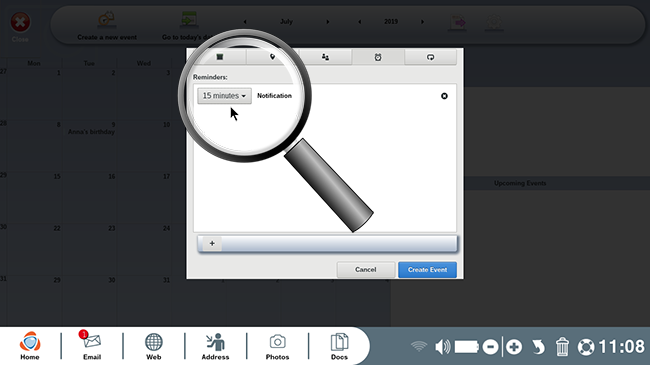Click the Create Event button
This screenshot has height=365, width=650.
(427, 270)
